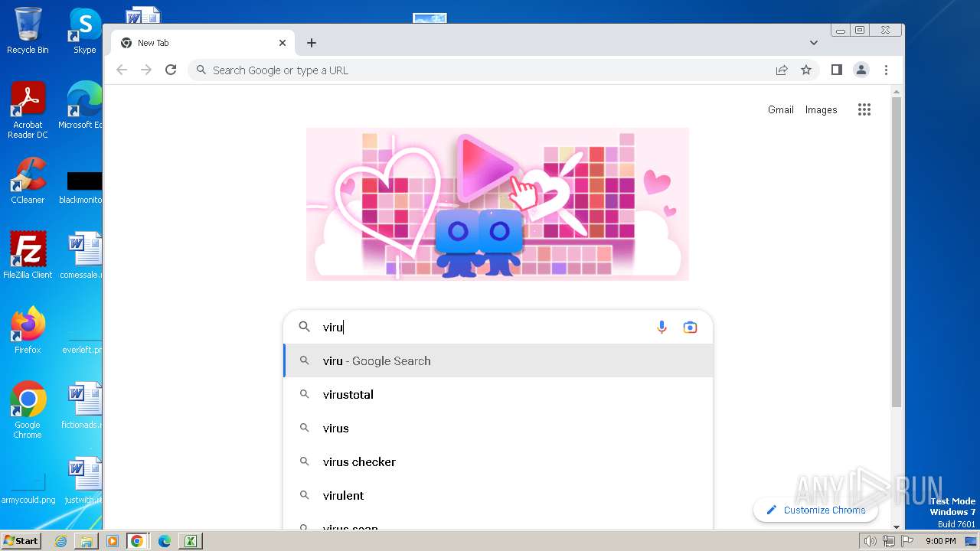The image size is (980, 551).
Task: Click the Customize Chrome button
Action: click(x=815, y=510)
